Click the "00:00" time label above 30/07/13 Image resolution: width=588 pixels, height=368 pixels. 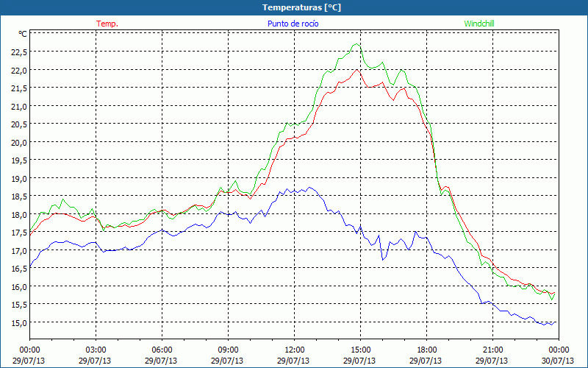click(559, 350)
